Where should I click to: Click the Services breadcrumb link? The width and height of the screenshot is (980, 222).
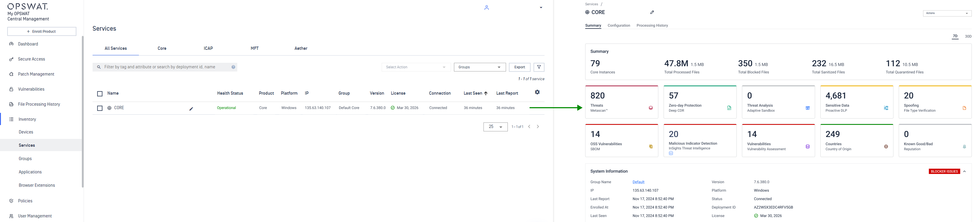[591, 4]
